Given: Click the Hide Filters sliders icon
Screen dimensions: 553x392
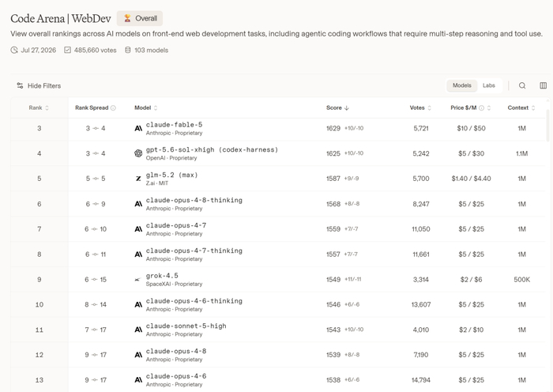Looking at the screenshot, I should coord(20,85).
